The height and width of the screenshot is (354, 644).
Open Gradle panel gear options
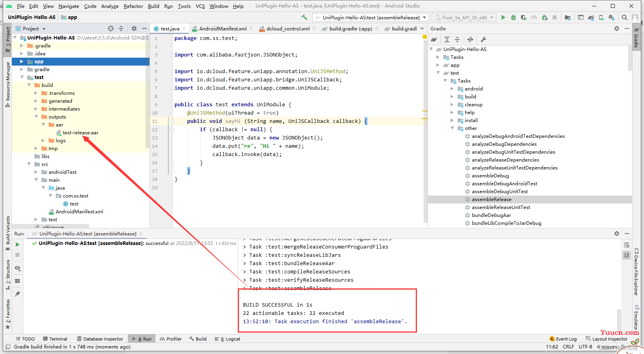pyautogui.click(x=616, y=28)
